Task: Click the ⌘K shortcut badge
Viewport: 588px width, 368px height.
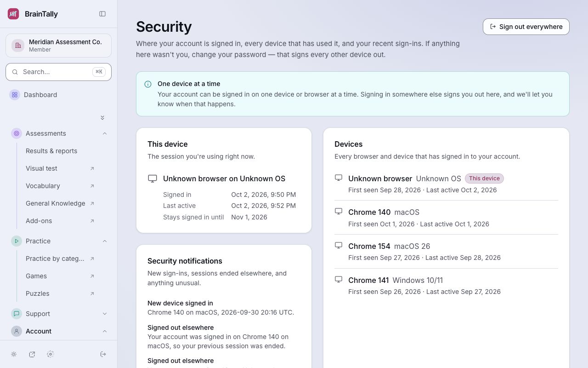Action: coord(99,72)
